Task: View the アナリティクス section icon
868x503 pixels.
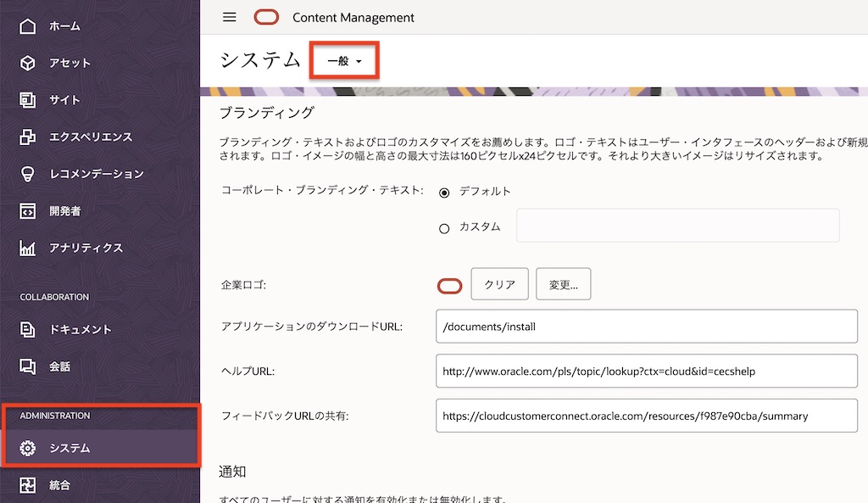Action: coord(27,248)
